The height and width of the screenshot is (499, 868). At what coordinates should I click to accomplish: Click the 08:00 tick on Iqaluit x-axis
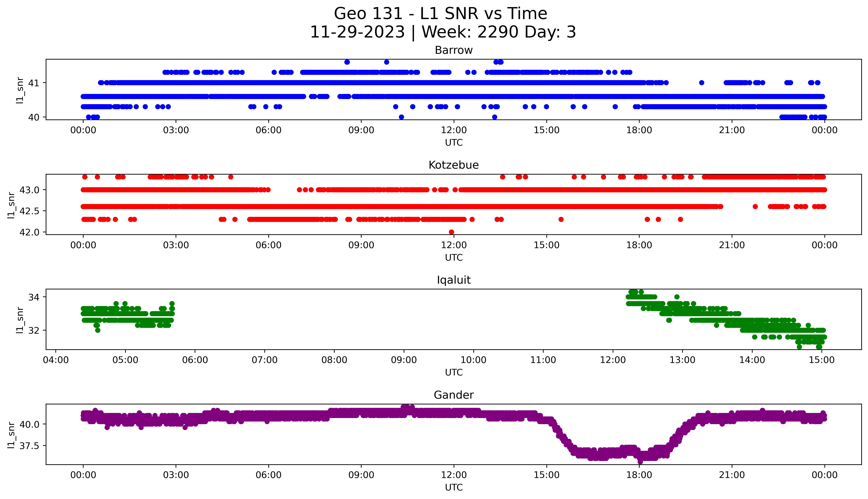[334, 360]
